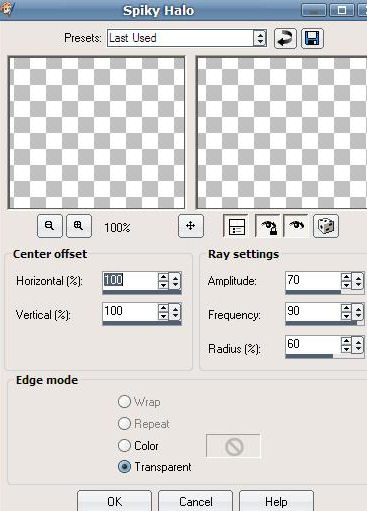Toggle the show/hide previews panel icon

click(x=236, y=226)
